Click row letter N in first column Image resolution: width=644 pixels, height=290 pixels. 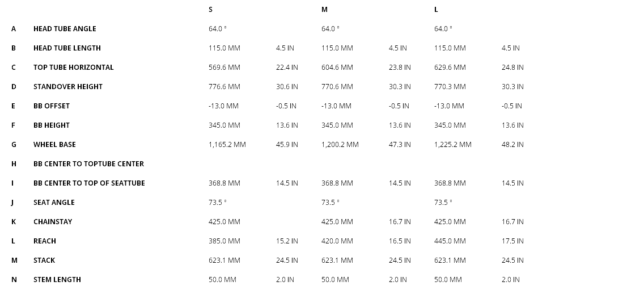click(14, 280)
